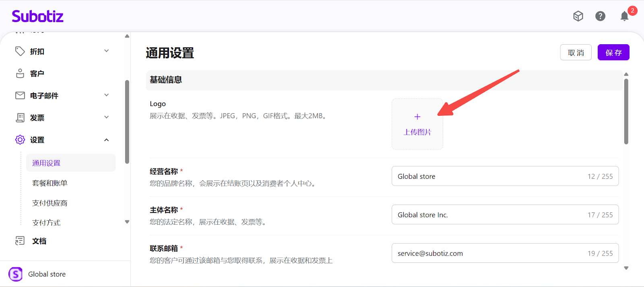Open the cube package icon in header
The width and height of the screenshot is (644, 287).
(578, 16)
